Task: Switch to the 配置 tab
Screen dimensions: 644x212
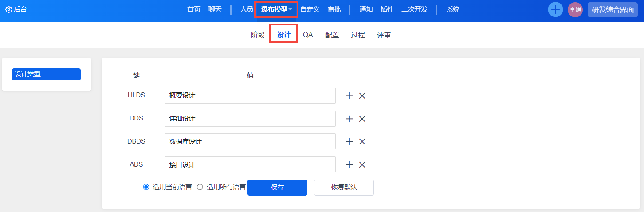Action: [x=332, y=35]
